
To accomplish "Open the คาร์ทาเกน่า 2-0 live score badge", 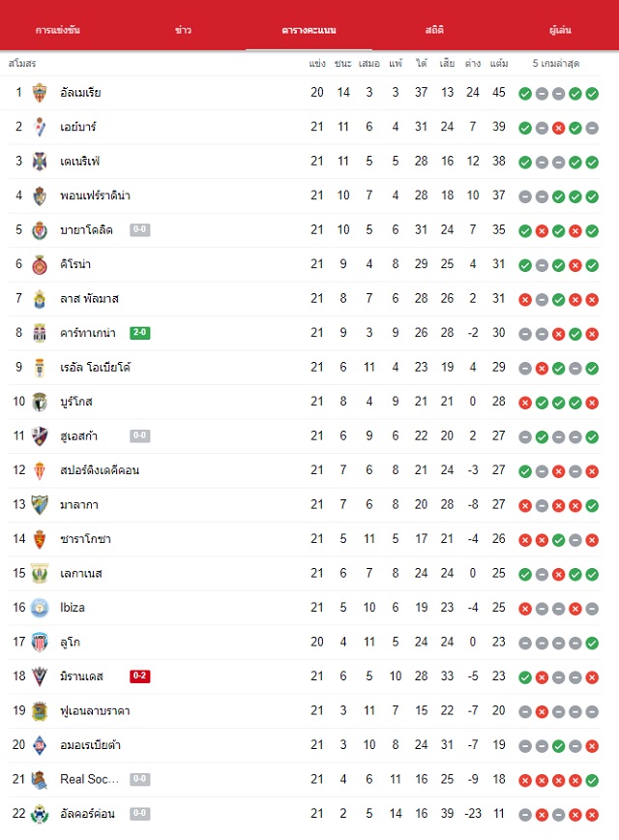I will click(x=139, y=333).
